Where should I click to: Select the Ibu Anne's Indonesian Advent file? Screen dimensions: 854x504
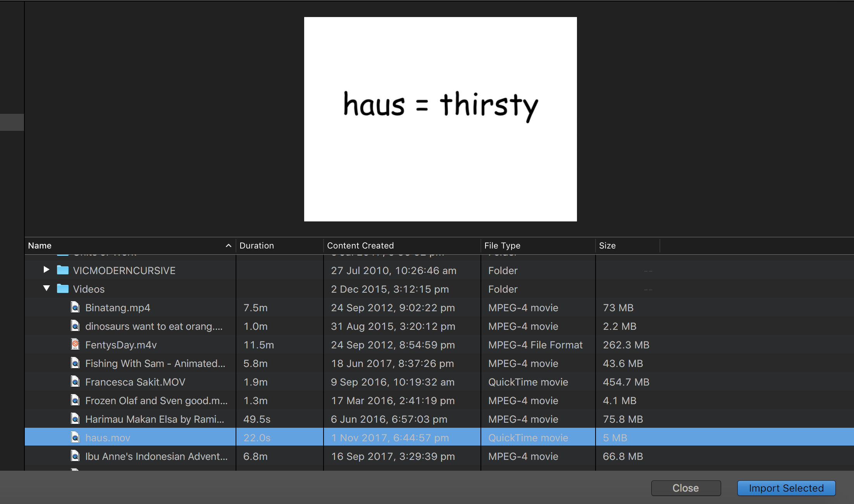point(156,456)
